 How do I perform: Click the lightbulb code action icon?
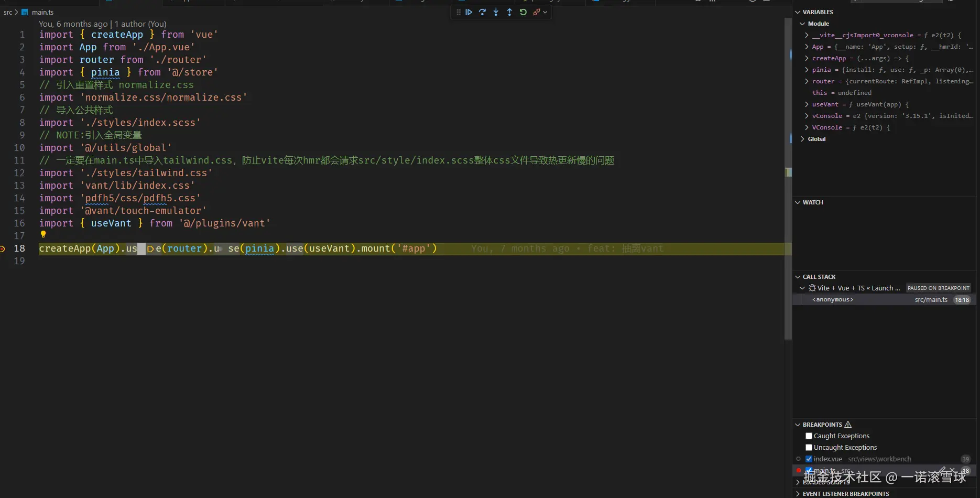(x=43, y=234)
